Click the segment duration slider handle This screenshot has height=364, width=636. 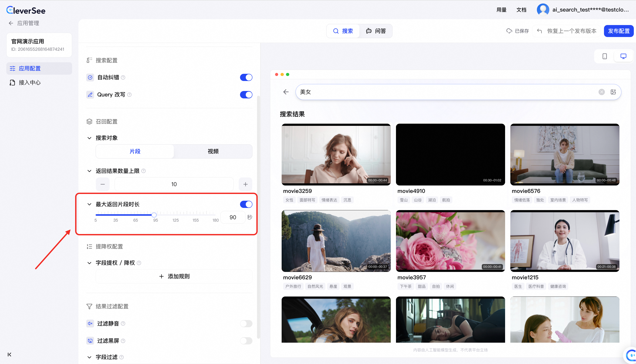click(x=154, y=215)
